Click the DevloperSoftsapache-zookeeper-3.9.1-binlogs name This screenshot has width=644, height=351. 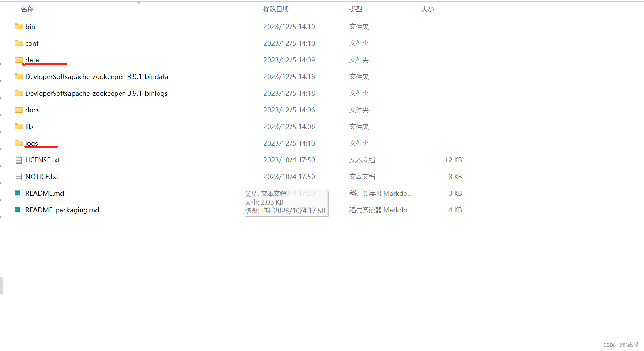pos(97,93)
